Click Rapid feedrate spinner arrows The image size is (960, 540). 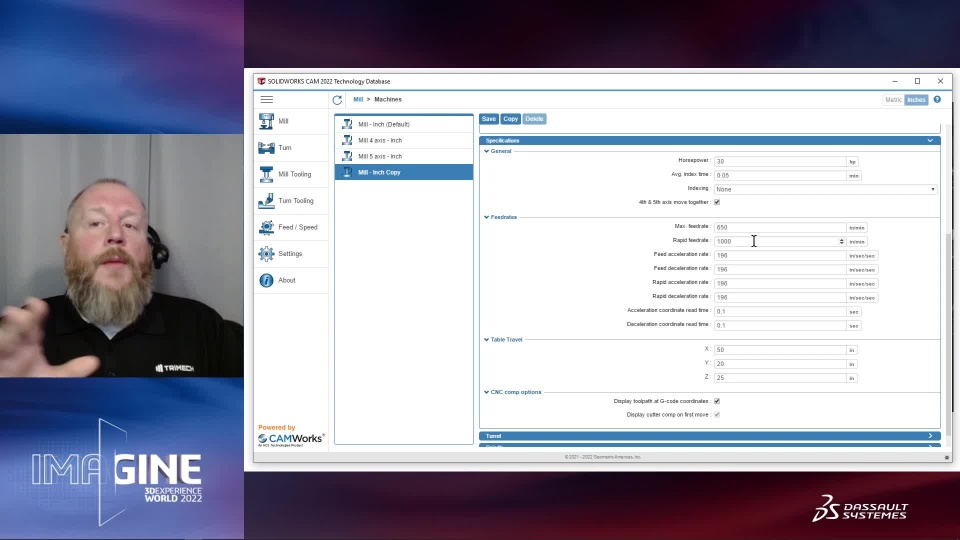[x=842, y=241]
